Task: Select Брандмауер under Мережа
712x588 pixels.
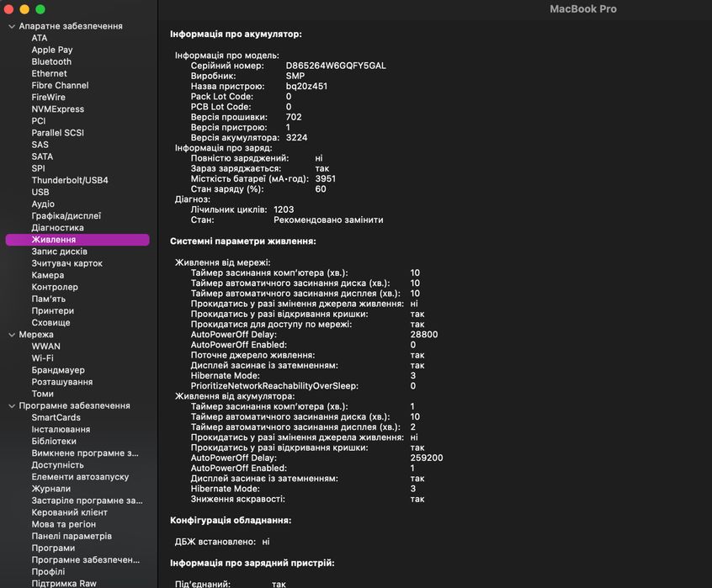Action: 58,370
